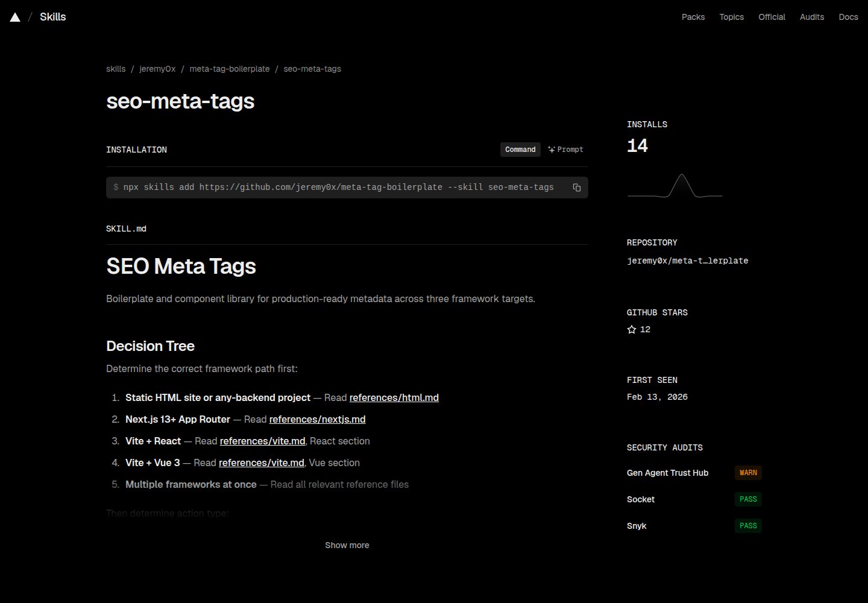Click the triangle logo icon
The image size is (868, 603).
(x=15, y=17)
